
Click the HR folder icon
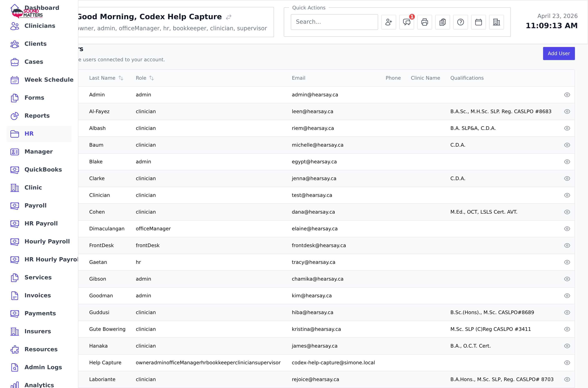pos(14,134)
